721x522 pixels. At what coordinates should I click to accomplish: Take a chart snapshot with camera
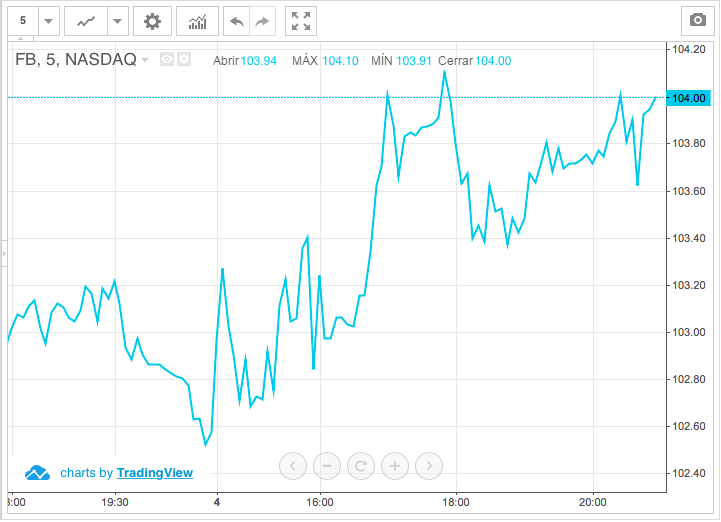[697, 21]
